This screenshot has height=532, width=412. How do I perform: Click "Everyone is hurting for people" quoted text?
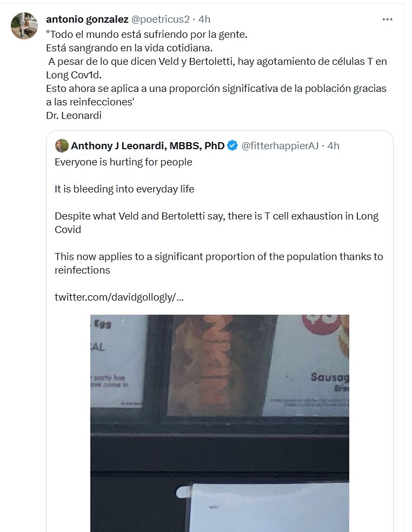click(123, 162)
